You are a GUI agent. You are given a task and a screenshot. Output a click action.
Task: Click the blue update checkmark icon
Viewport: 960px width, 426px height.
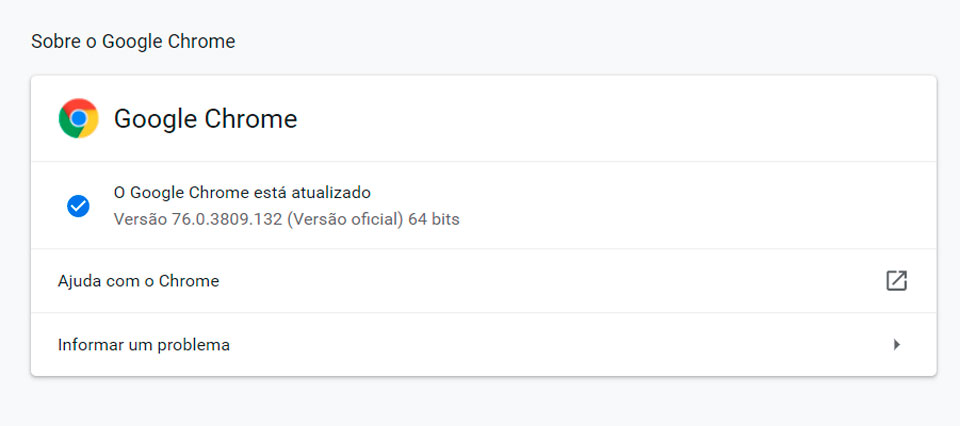[78, 206]
